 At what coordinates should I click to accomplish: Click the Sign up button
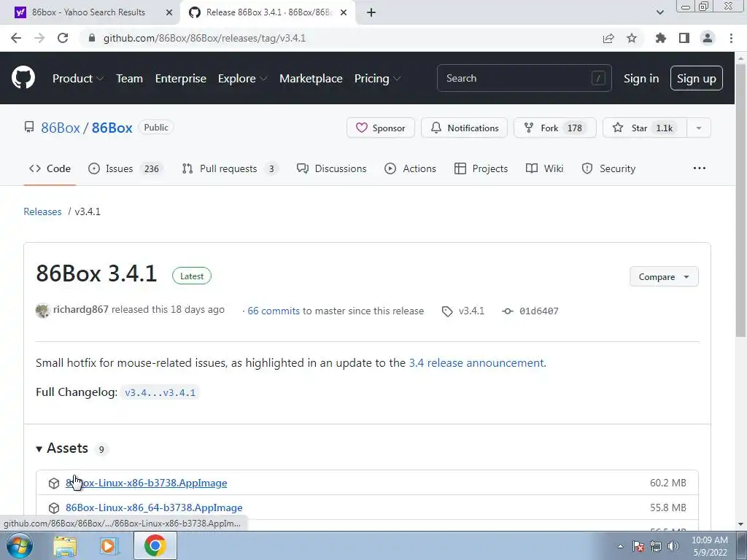pyautogui.click(x=697, y=79)
